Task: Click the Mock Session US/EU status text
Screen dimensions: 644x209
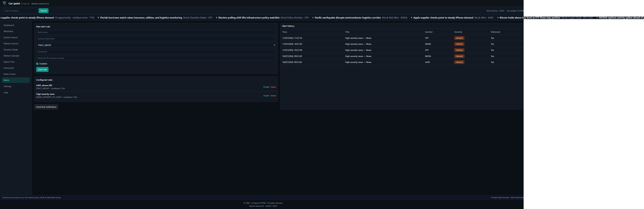Action: click(495, 11)
